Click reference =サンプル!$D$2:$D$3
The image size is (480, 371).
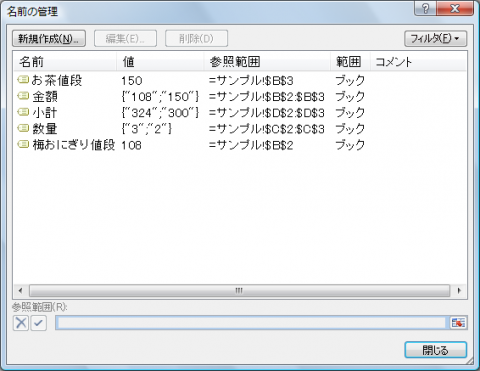pyautogui.click(x=267, y=113)
